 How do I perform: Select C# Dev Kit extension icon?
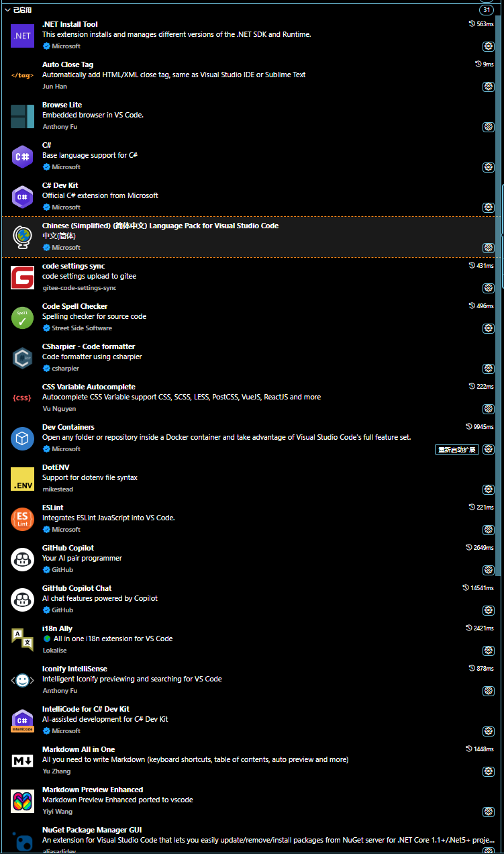click(22, 197)
